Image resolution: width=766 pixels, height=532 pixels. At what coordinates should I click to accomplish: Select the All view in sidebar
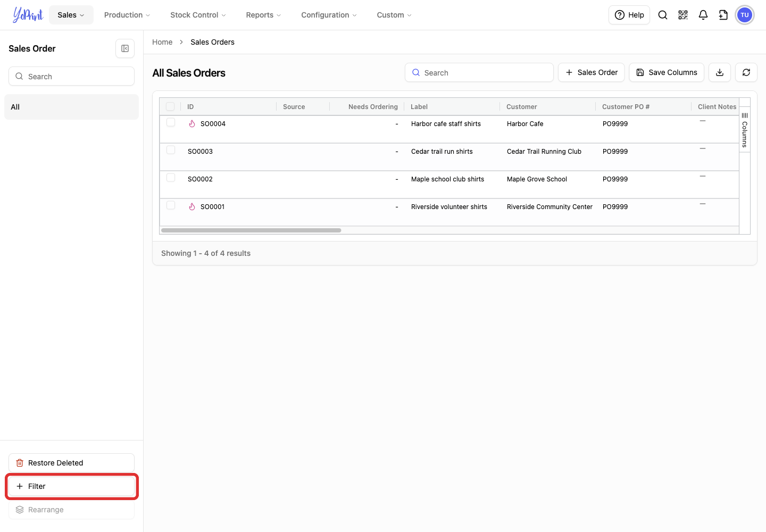[71, 107]
